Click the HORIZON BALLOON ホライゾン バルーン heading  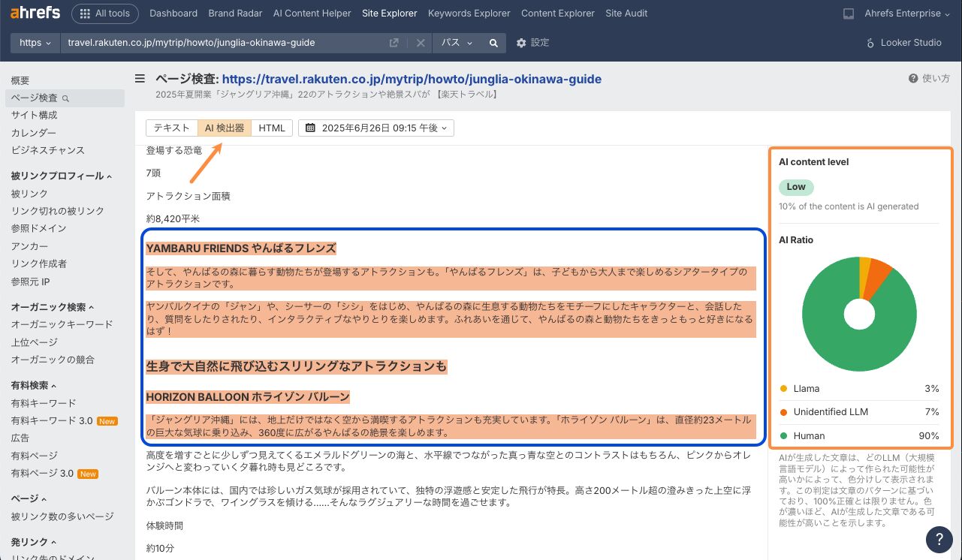pyautogui.click(x=248, y=396)
